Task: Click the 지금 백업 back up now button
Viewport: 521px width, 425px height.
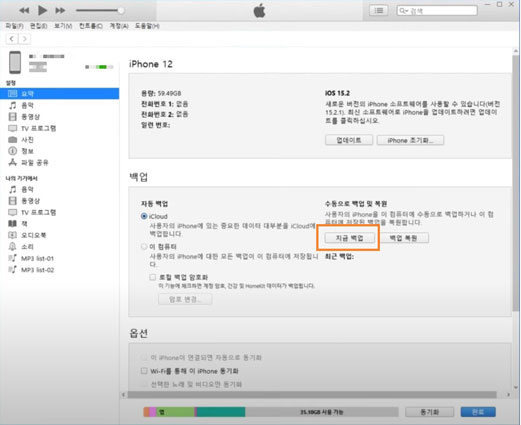Action: click(x=349, y=238)
